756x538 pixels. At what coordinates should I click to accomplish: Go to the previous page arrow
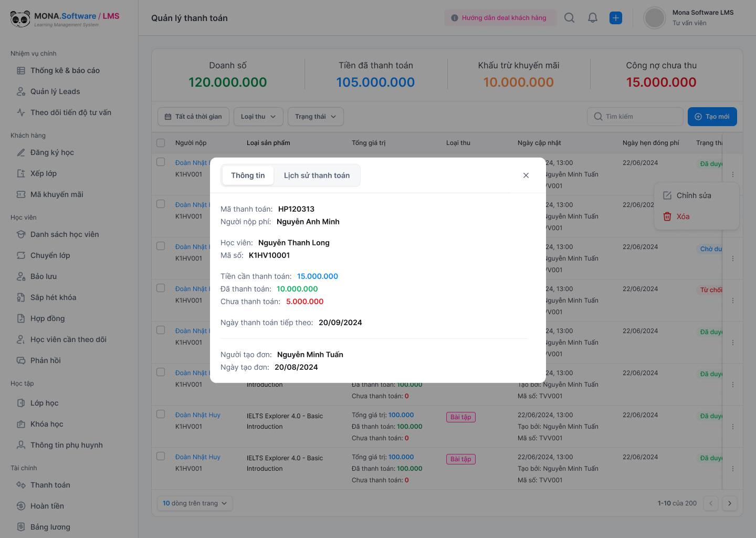(x=711, y=503)
